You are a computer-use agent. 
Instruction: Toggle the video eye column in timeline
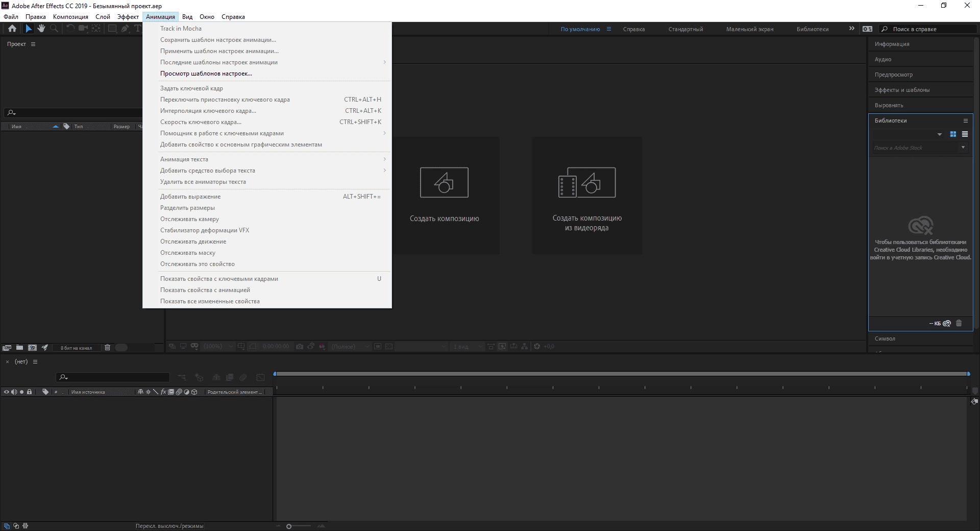click(x=7, y=392)
